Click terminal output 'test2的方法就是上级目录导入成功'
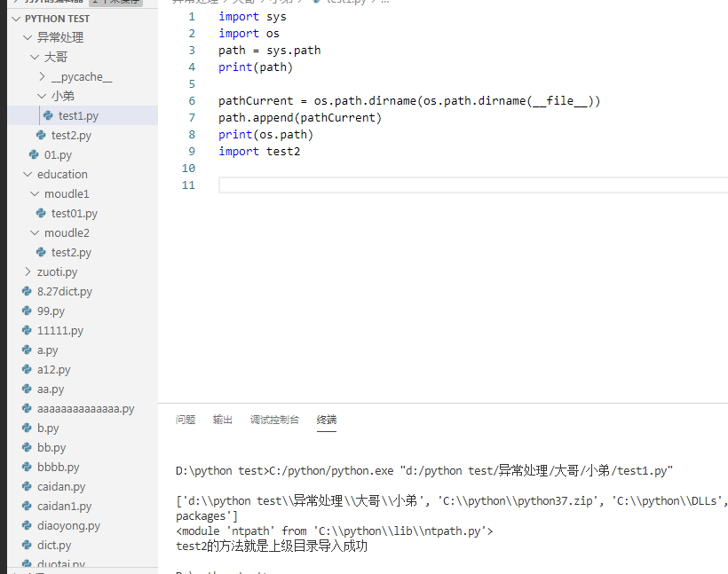This screenshot has height=574, width=728. (x=272, y=546)
